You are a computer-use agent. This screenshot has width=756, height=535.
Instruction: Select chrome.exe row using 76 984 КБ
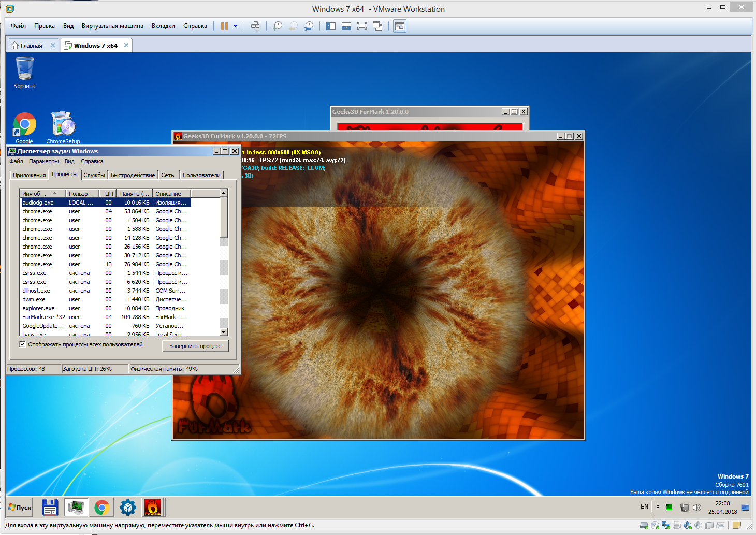(x=106, y=264)
